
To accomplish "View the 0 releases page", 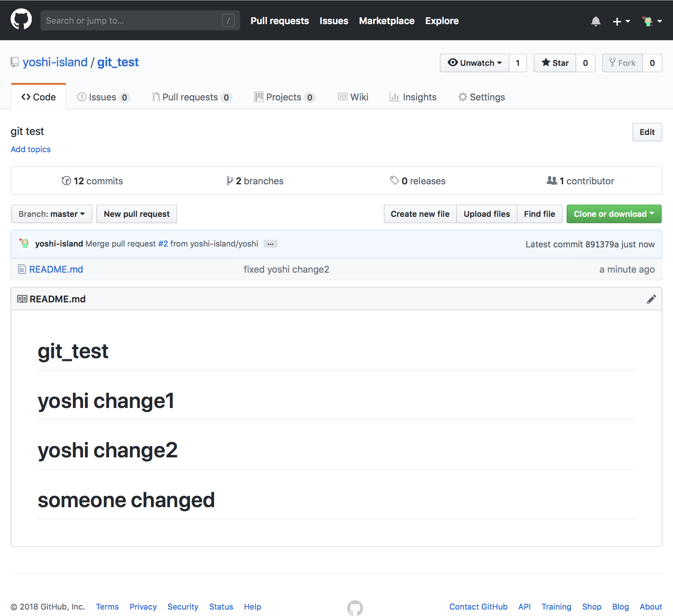I will (418, 181).
